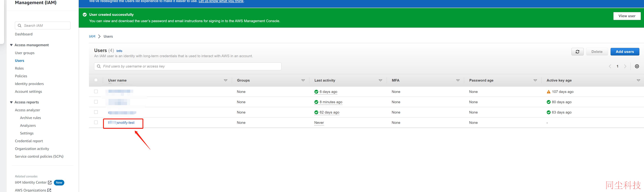This screenshot has width=644, height=192.
Task: Click the green checkmark icon beside 80 days ago
Action: coord(548,102)
